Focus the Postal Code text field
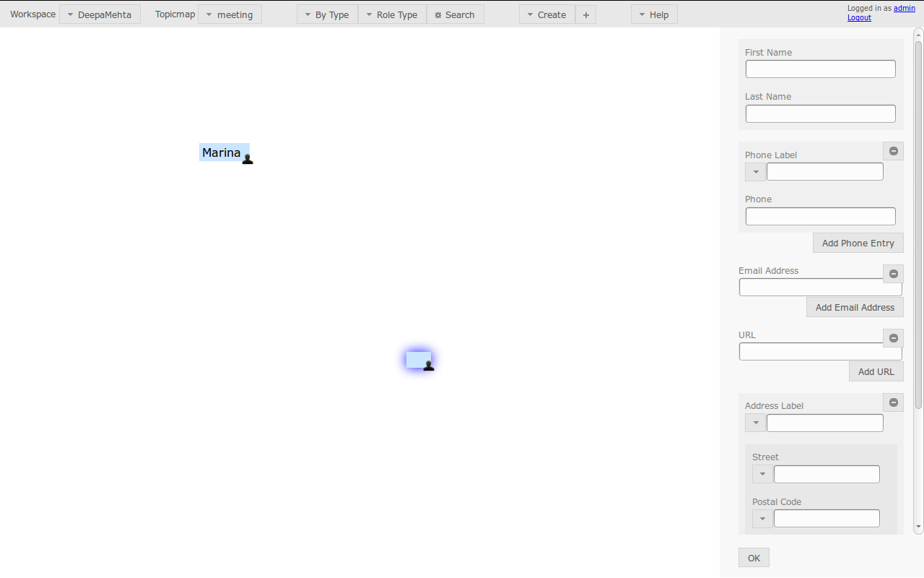 click(x=827, y=519)
